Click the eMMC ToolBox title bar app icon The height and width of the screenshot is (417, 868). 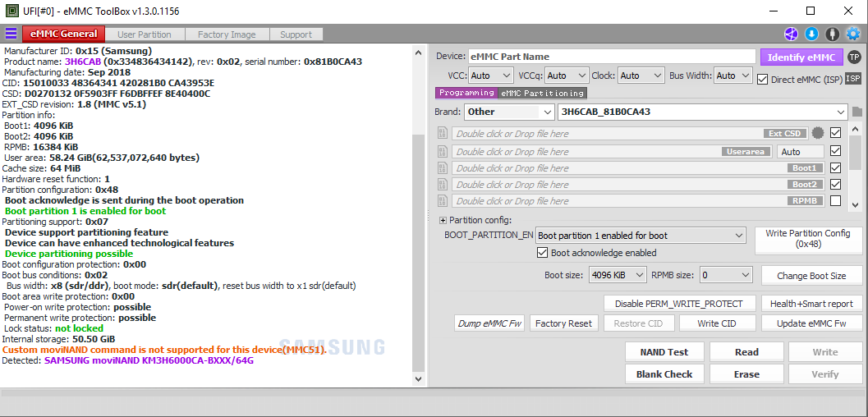click(x=11, y=11)
